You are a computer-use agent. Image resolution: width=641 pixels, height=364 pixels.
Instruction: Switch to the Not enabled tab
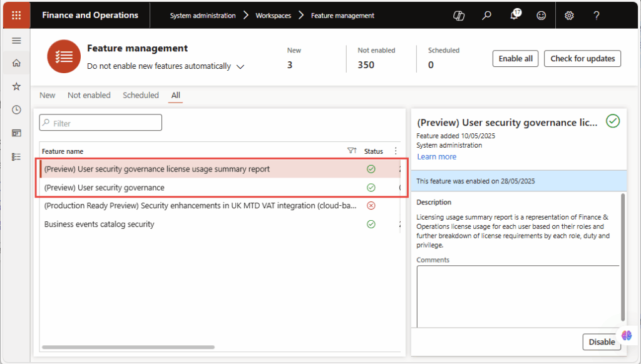(x=89, y=95)
